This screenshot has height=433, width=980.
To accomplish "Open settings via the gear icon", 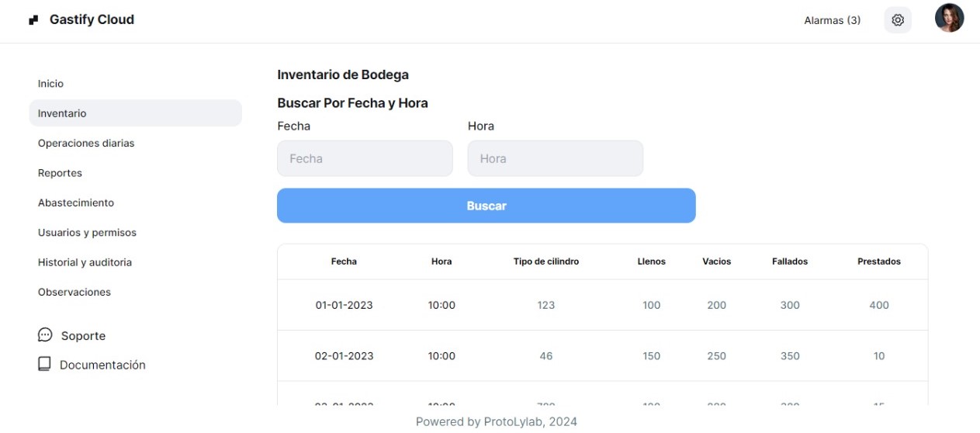I will click(898, 20).
